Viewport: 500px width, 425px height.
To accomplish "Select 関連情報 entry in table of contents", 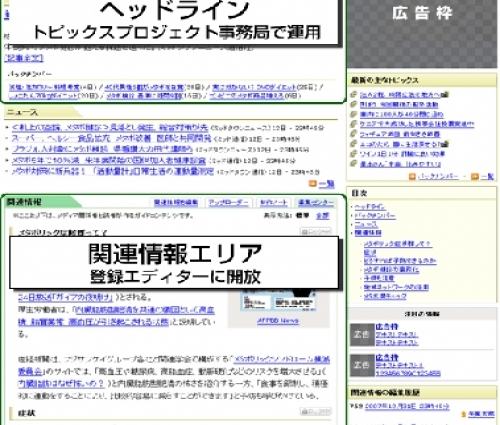I will point(368,233).
